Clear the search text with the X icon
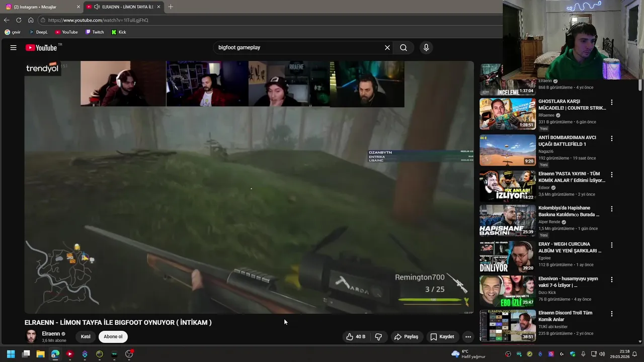644x362 pixels. pyautogui.click(x=387, y=48)
